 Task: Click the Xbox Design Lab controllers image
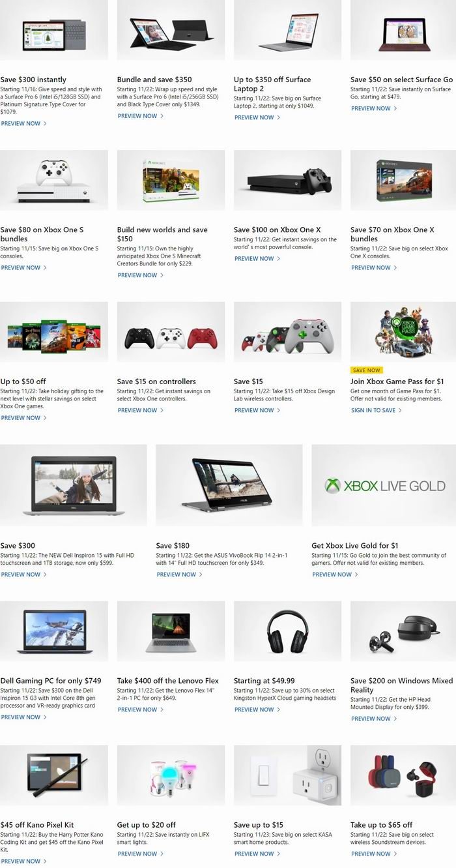click(x=287, y=332)
